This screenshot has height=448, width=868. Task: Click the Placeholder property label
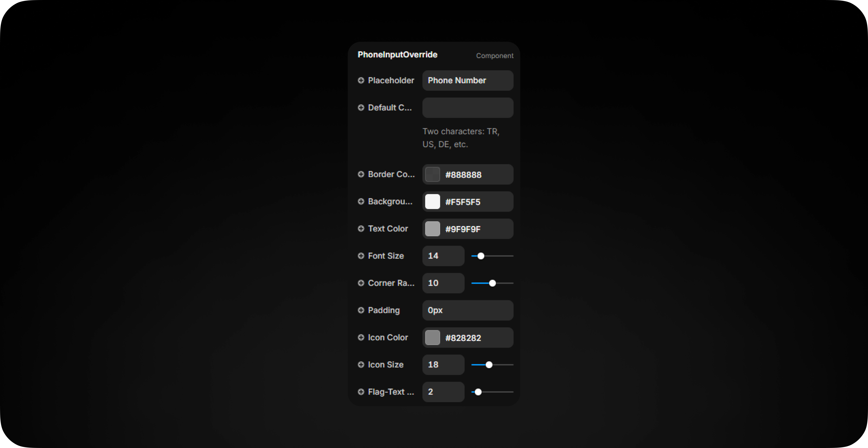(391, 81)
